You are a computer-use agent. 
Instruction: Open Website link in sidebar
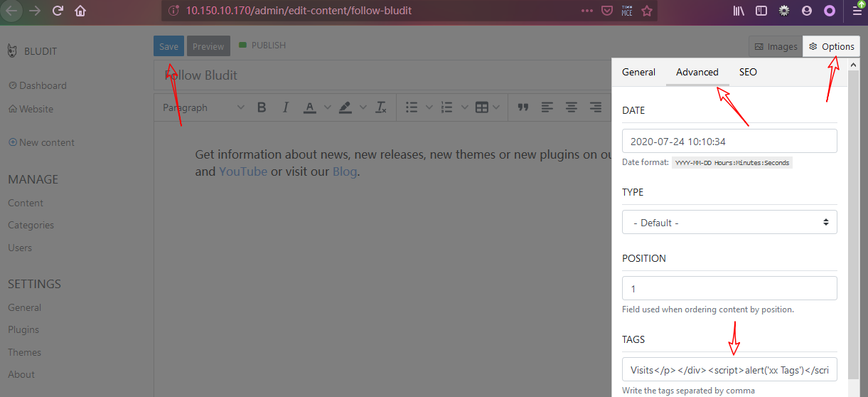click(31, 109)
